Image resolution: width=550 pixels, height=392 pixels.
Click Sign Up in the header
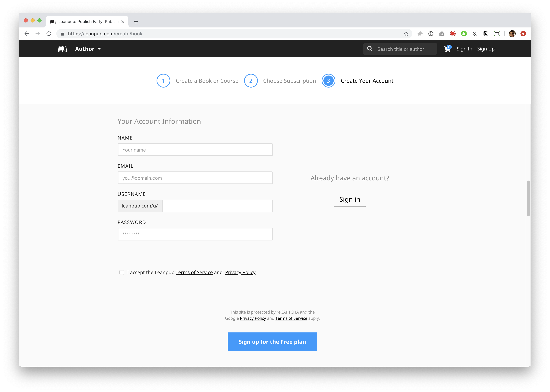[485, 49]
